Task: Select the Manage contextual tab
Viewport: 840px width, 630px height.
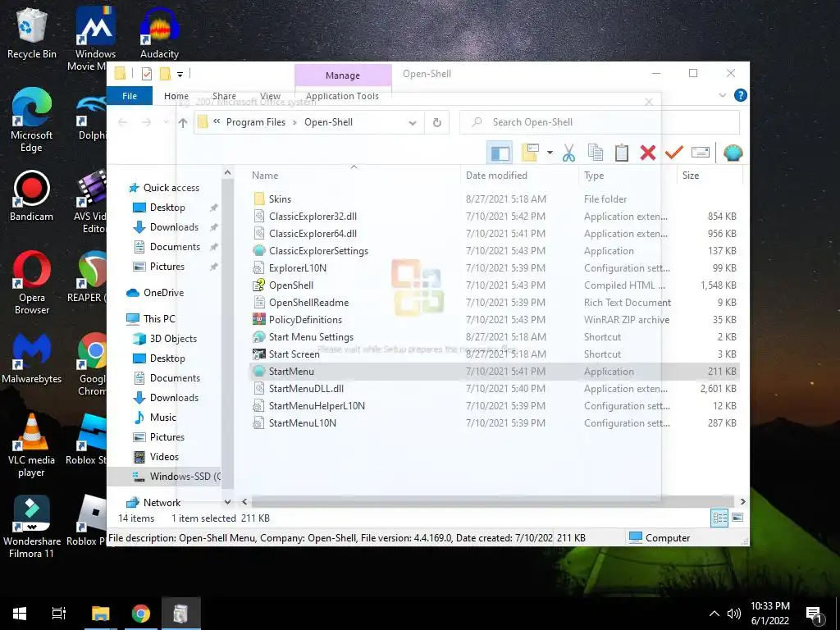Action: 343,75
